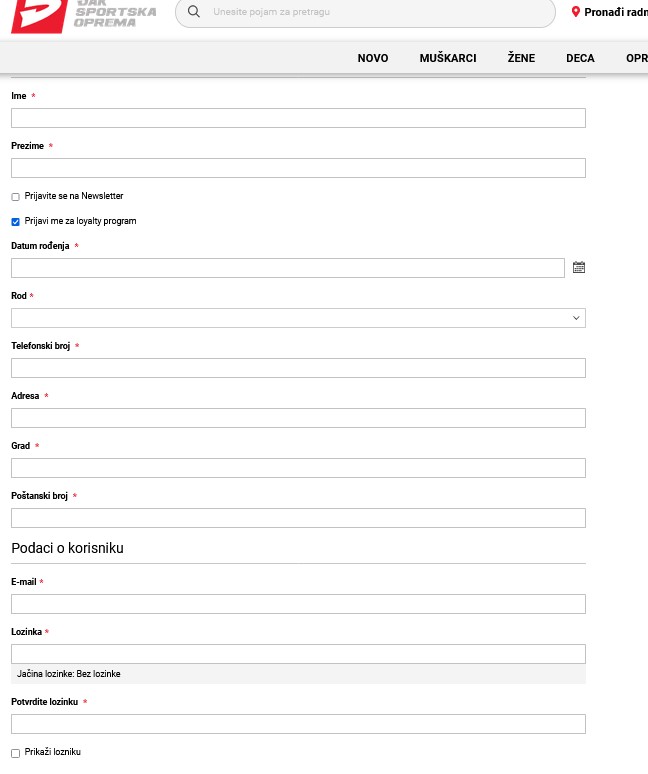Open the MUŠKARCI menu
The image size is (648, 774).
[448, 58]
